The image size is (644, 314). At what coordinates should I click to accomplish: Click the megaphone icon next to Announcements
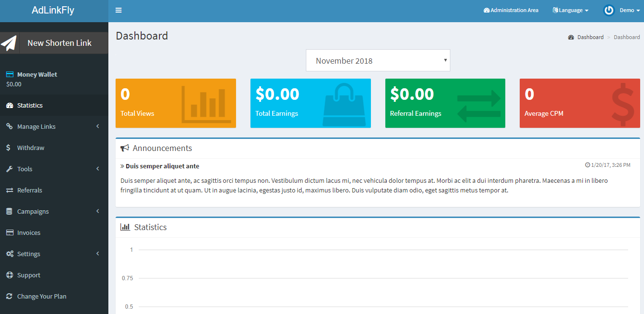tap(125, 148)
